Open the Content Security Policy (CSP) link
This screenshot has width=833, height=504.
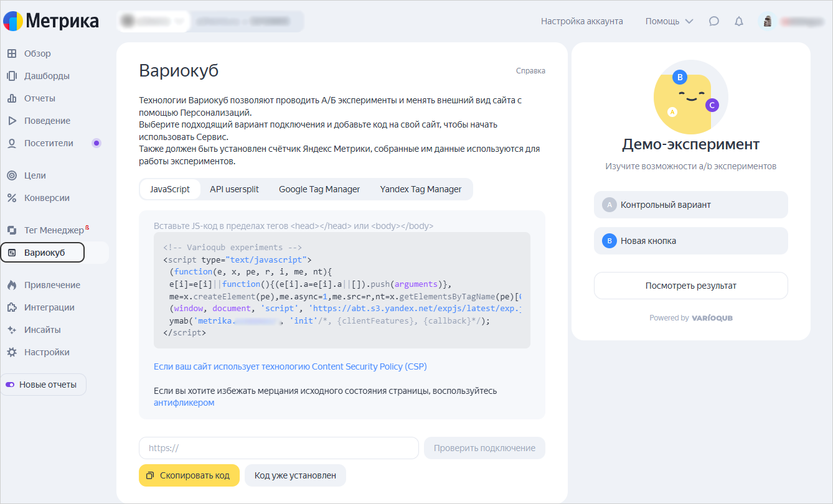pyautogui.click(x=290, y=366)
